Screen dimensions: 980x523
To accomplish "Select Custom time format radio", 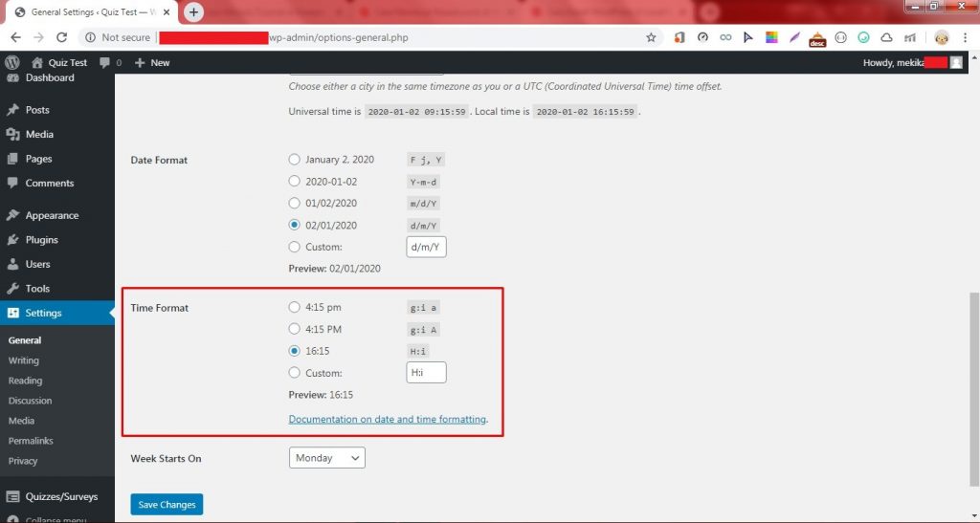I will click(295, 373).
